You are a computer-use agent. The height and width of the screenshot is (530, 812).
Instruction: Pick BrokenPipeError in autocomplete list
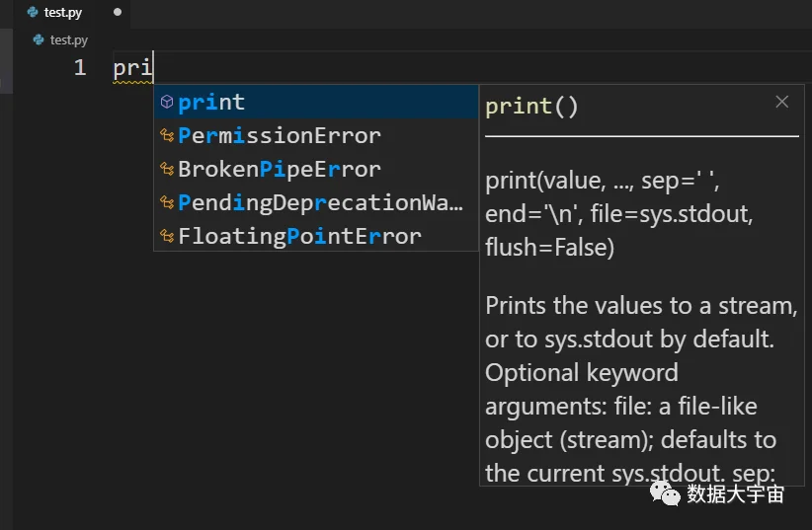(316, 169)
